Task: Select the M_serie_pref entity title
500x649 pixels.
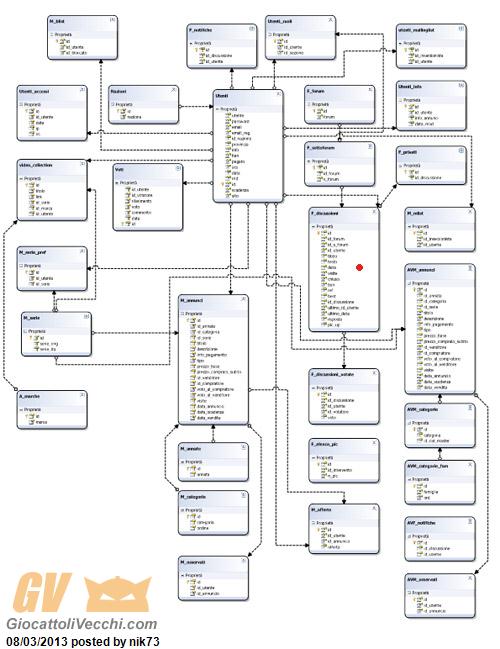Action: 32,252
